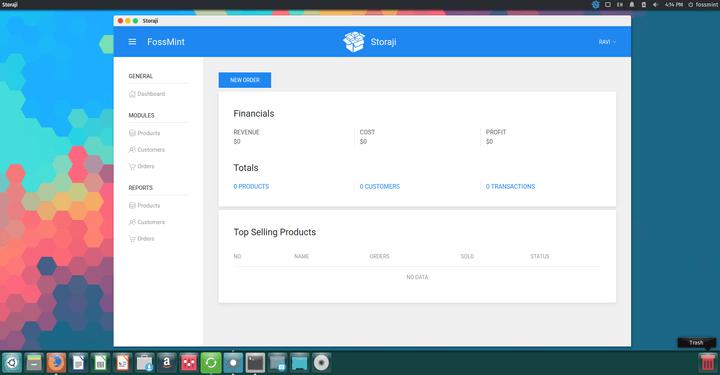The image size is (720, 375).
Task: Launch Firefox from the dock
Action: [56, 363]
